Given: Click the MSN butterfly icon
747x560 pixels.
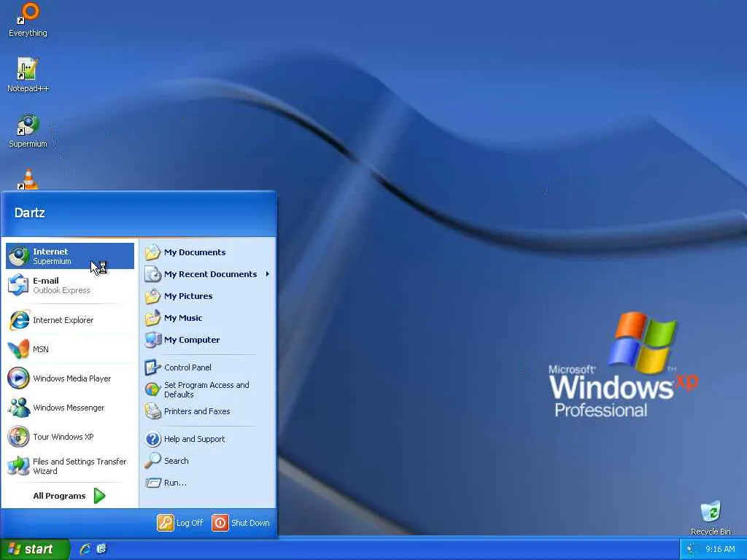Looking at the screenshot, I should pyautogui.click(x=19, y=349).
